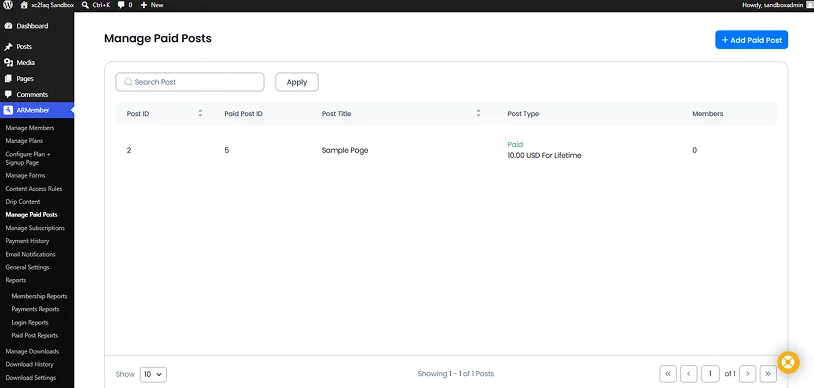Open Paid Post Reports submenu
The image size is (814, 388).
[x=35, y=336]
